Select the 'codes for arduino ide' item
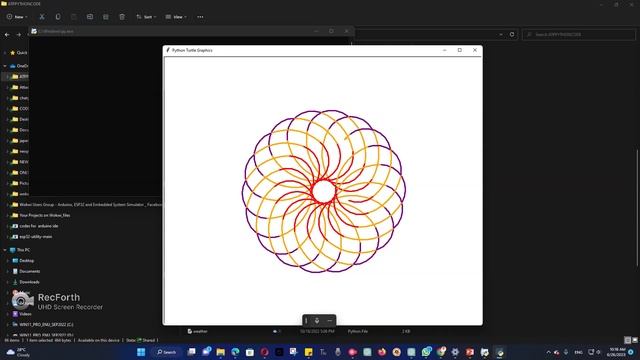The height and width of the screenshot is (360, 640). click(35, 226)
